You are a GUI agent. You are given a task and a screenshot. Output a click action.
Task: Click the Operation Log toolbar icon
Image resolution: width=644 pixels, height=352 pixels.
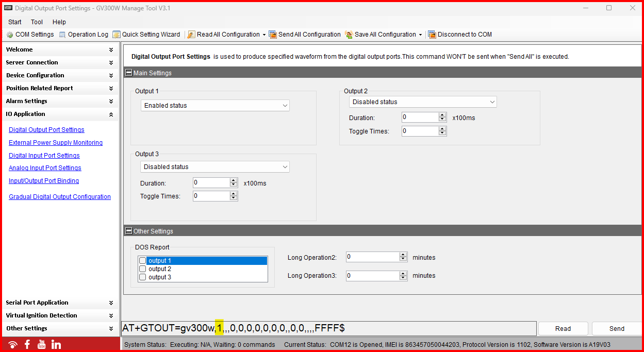62,35
